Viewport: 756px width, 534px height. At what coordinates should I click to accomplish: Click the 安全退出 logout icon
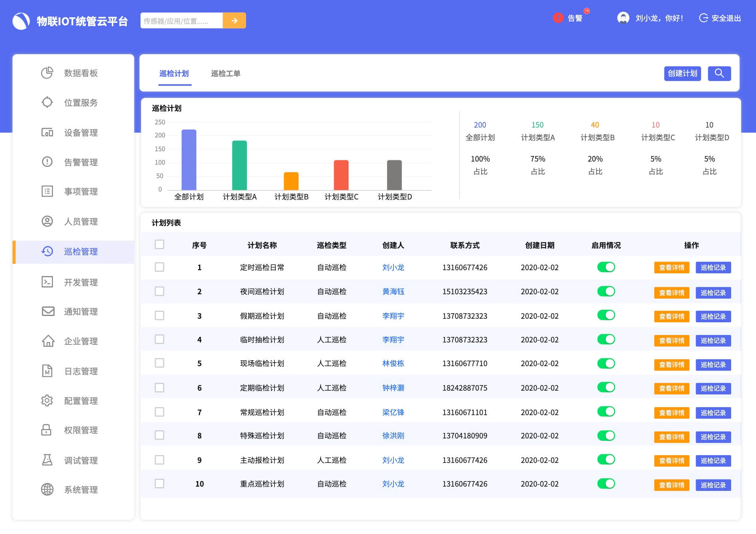703,18
